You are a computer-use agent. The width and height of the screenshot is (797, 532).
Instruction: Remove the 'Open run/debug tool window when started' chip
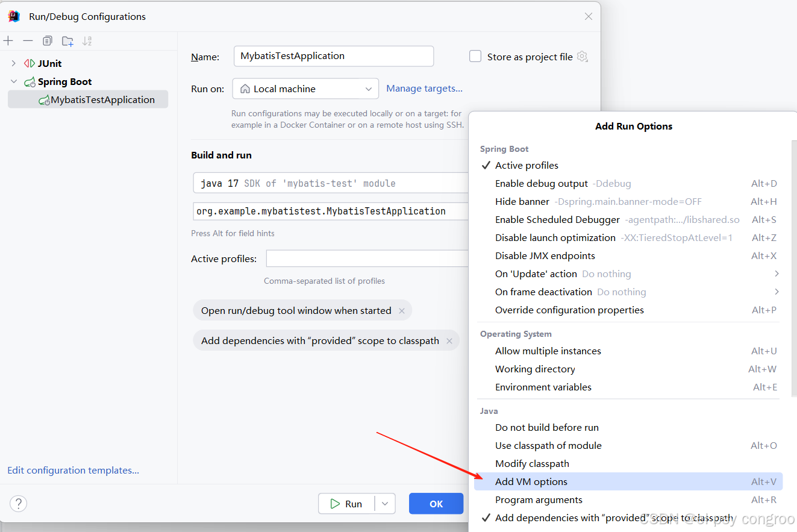[402, 311]
